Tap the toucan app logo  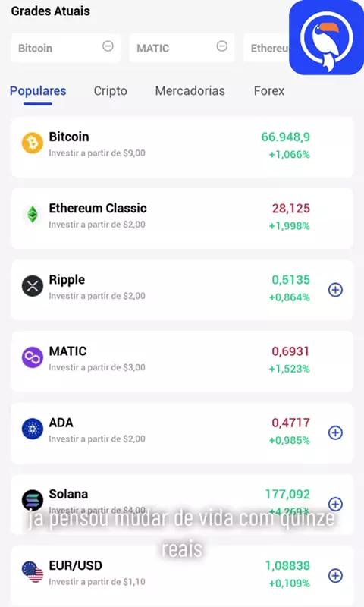[x=327, y=37]
